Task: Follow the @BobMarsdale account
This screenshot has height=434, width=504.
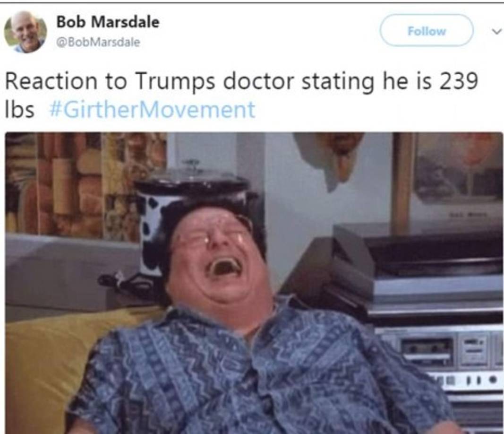Action: [427, 31]
